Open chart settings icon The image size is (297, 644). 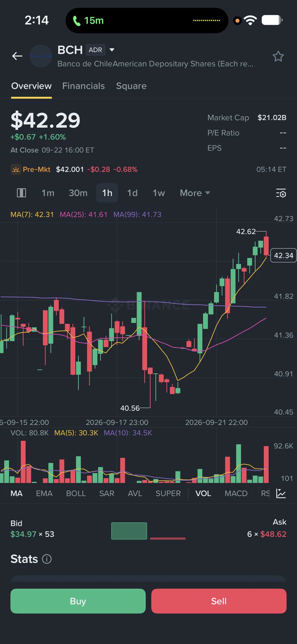coord(281,193)
